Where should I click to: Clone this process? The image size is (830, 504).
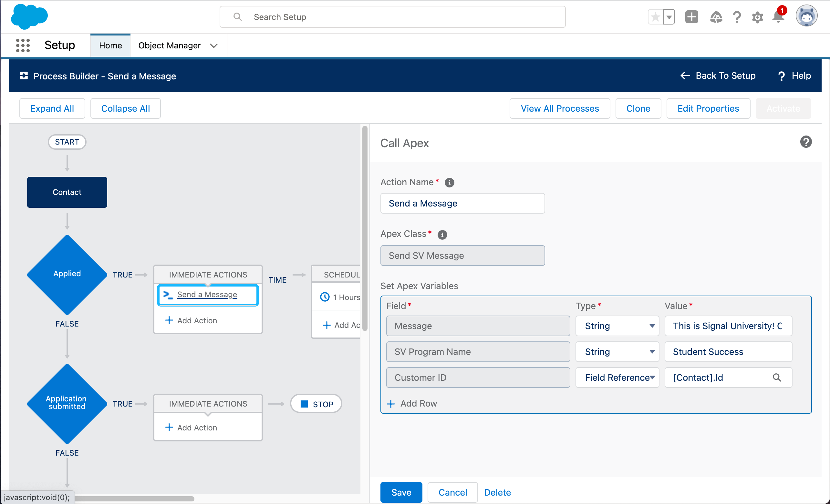point(638,108)
